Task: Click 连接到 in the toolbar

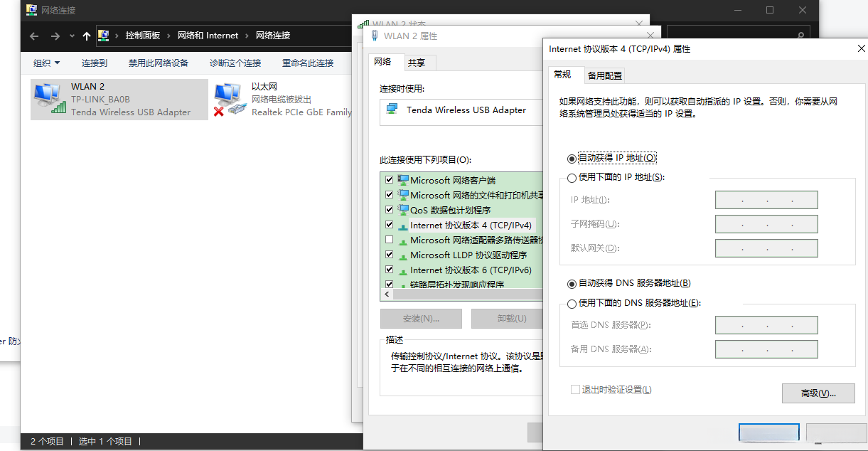Action: (x=95, y=63)
